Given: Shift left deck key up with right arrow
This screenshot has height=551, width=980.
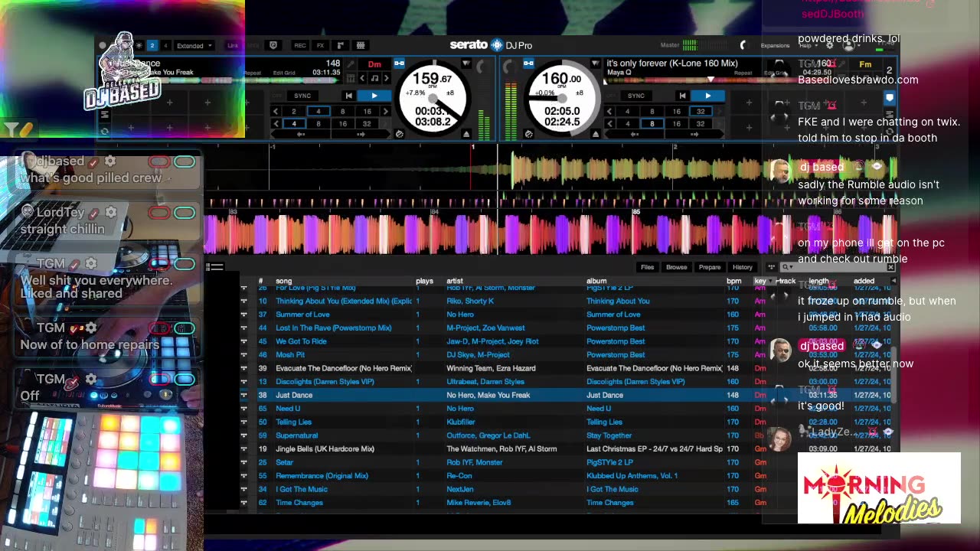Looking at the screenshot, I should tap(386, 78).
